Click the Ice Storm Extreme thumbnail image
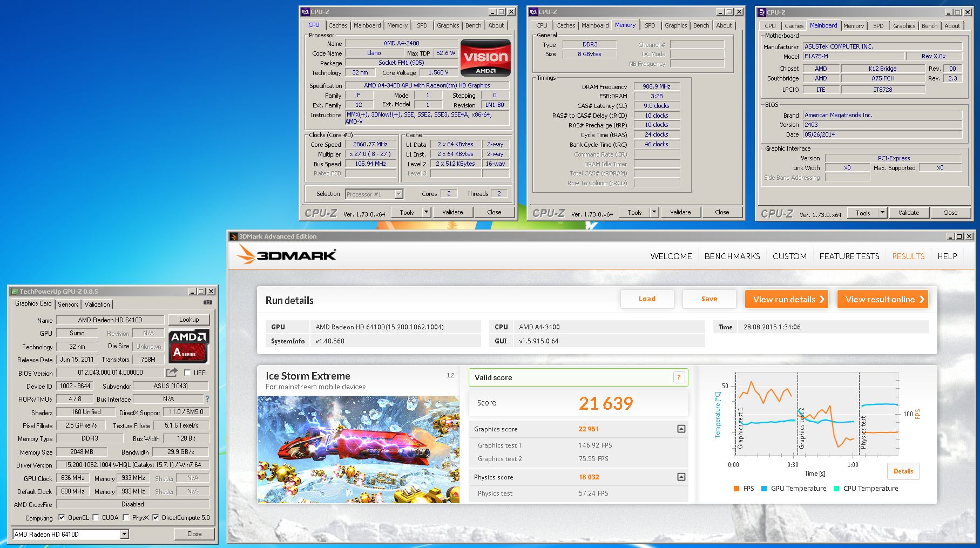This screenshot has width=980, height=548. [x=359, y=449]
